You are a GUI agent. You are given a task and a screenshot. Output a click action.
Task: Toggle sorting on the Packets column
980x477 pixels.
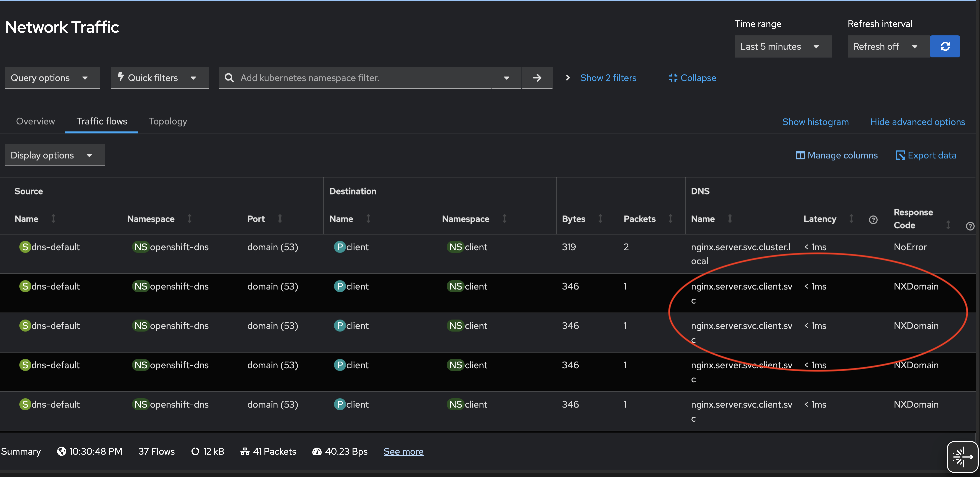tap(671, 219)
